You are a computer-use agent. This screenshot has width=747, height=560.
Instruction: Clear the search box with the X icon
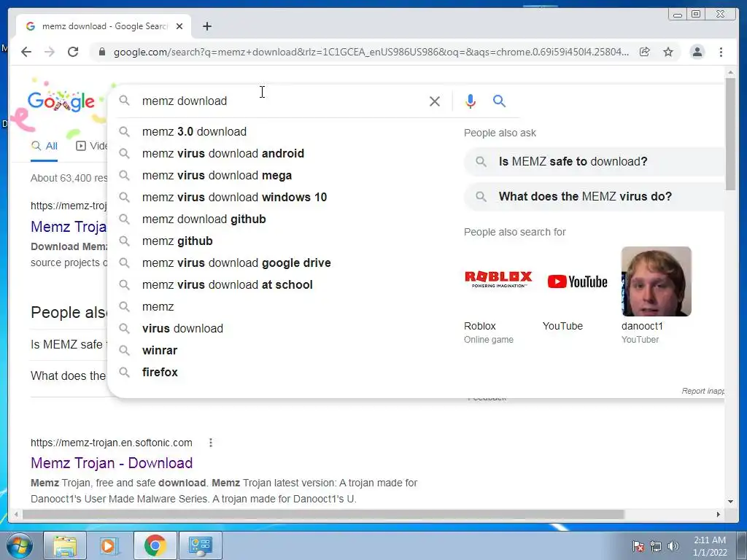[x=435, y=101]
